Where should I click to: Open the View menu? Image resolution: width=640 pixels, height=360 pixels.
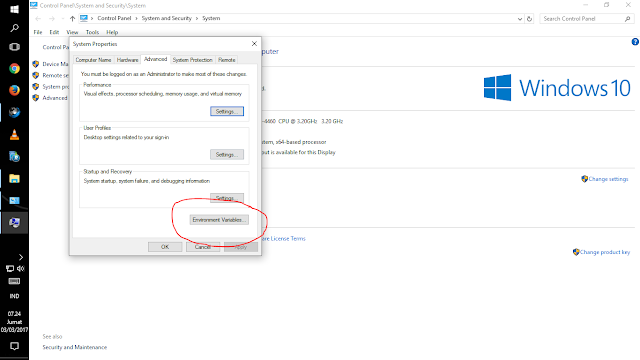click(72, 32)
